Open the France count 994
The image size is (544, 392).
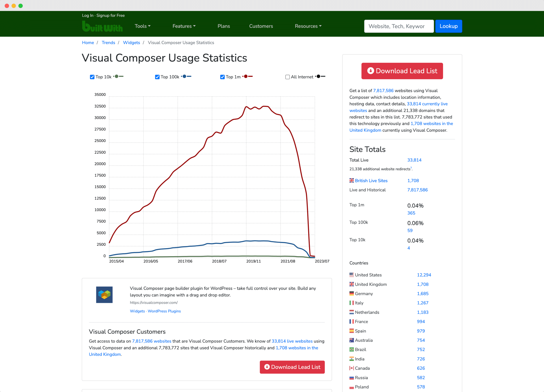coord(421,321)
